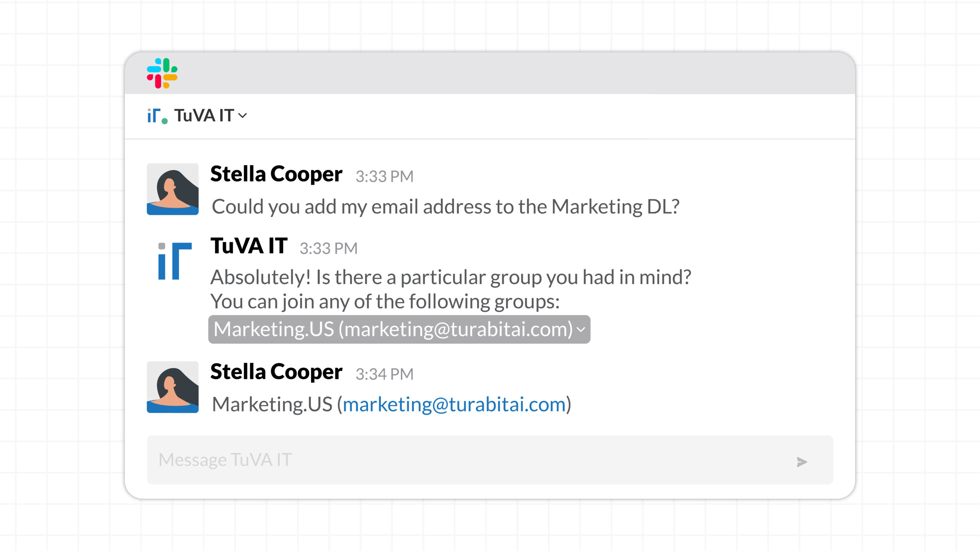Click the TuVA IT header logo icon

coord(157,116)
